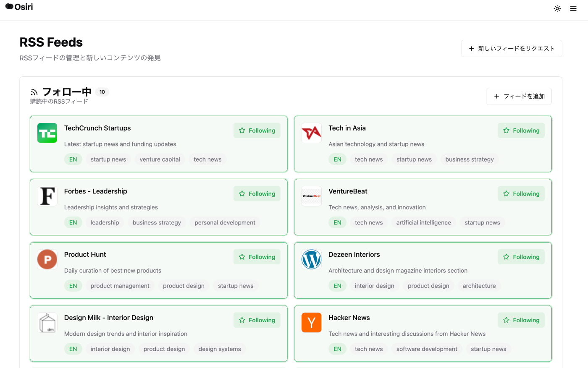Open the Hacker News feed title

(x=349, y=318)
